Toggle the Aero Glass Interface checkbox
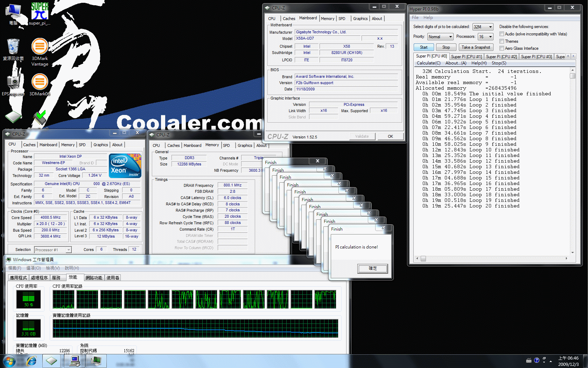This screenshot has width=588, height=368. [x=502, y=48]
